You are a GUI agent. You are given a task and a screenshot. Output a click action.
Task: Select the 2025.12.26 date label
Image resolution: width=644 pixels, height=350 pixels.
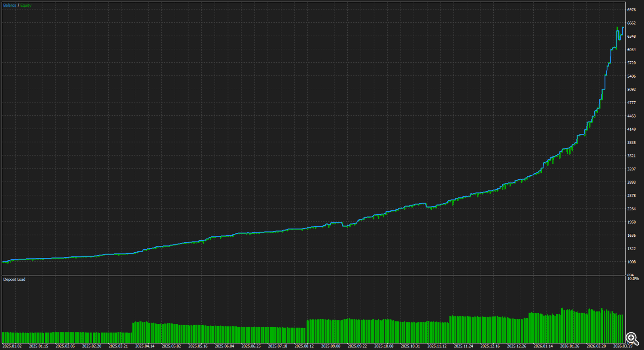click(517, 346)
